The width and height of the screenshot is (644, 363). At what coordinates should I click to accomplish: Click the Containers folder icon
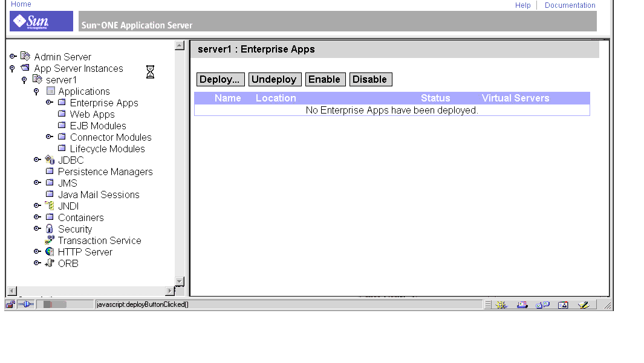[50, 217]
